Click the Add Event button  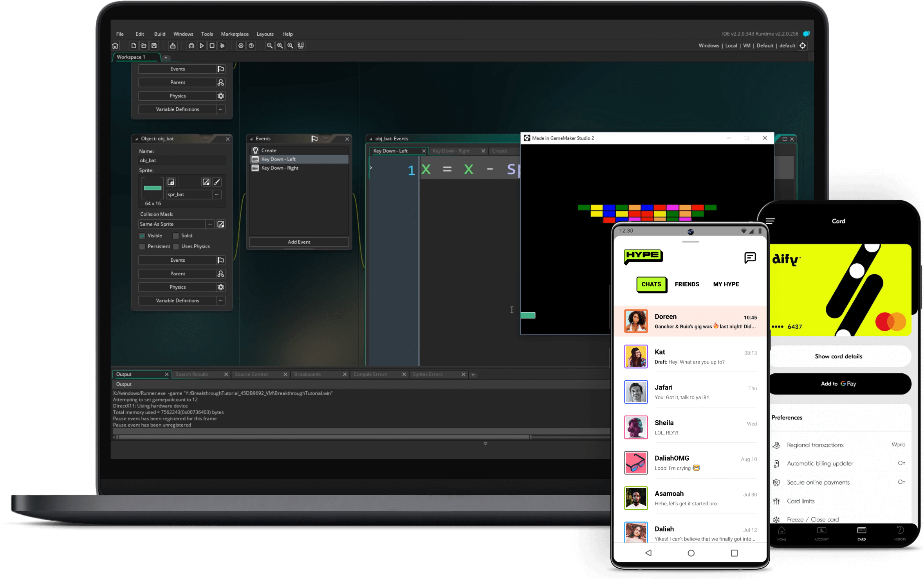(299, 242)
